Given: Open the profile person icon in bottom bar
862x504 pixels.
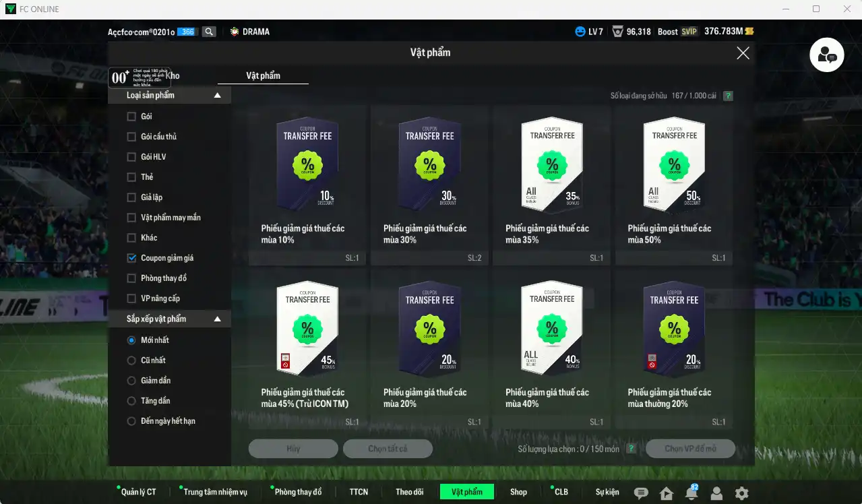Looking at the screenshot, I should point(716,493).
